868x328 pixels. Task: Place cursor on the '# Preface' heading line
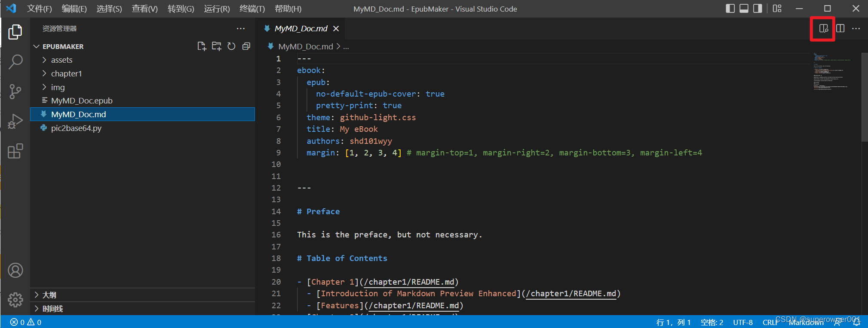(x=318, y=211)
